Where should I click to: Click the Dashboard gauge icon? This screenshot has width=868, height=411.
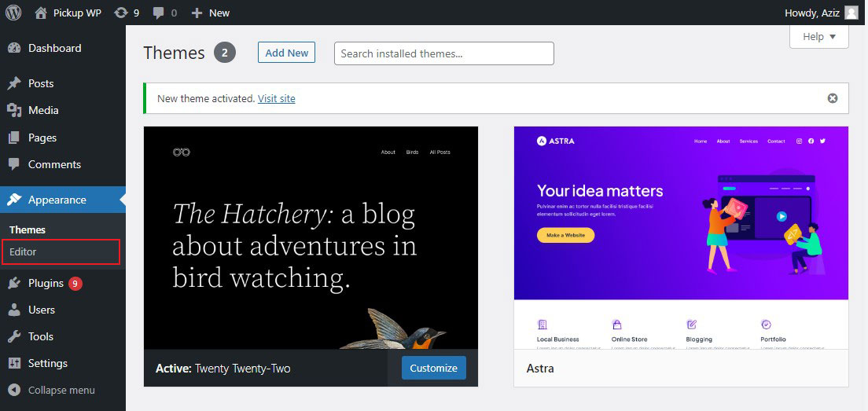14,48
